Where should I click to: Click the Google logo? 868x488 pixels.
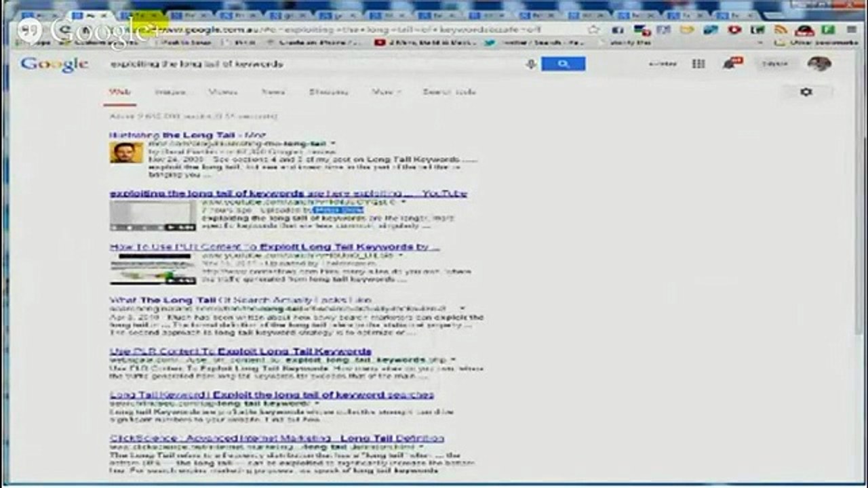point(54,64)
